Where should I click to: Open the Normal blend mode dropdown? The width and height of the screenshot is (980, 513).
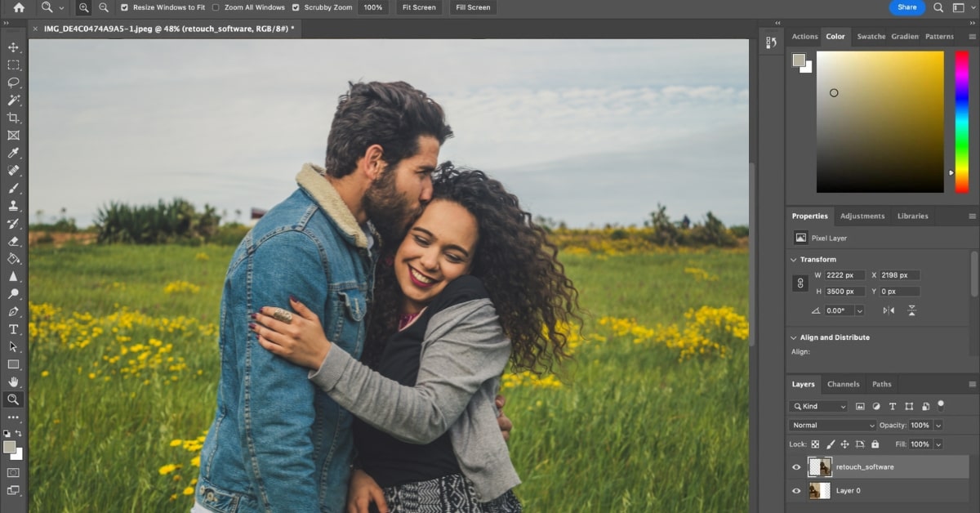coord(832,426)
